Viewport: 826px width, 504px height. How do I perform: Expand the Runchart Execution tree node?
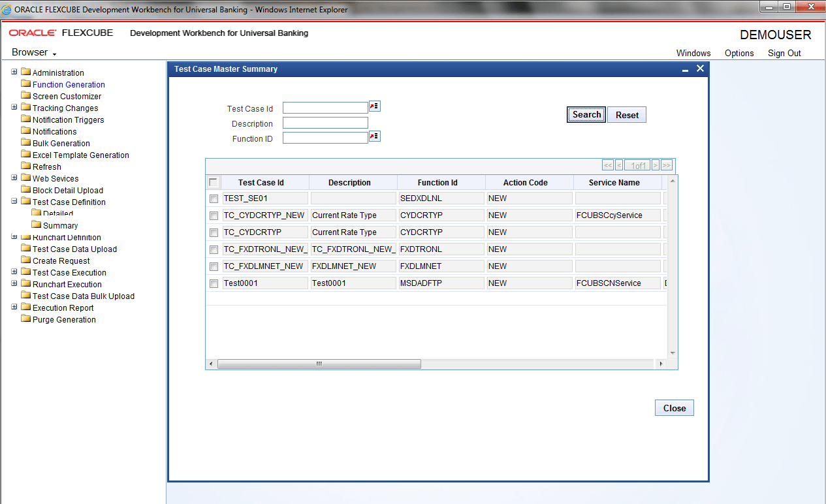pos(14,283)
